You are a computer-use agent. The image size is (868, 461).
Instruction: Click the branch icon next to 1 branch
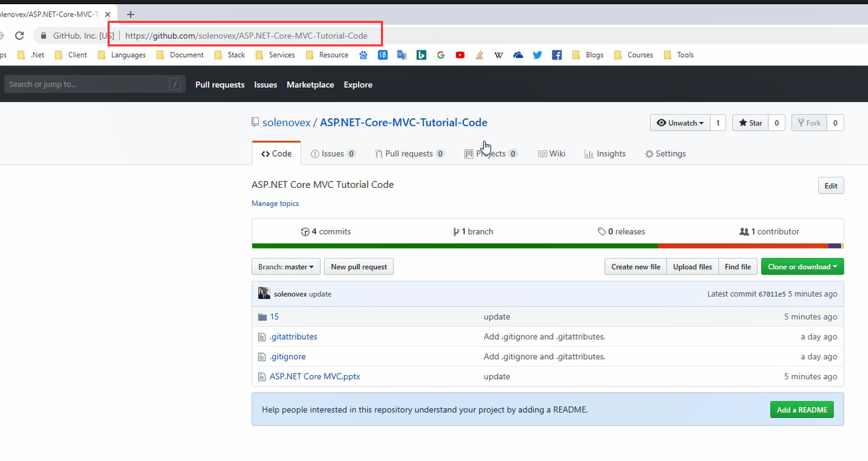point(456,232)
